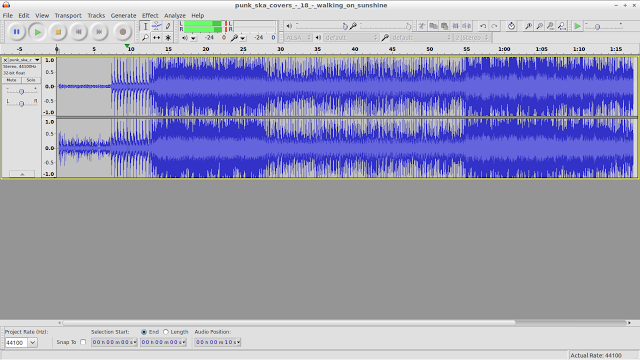
Task: Select the End radio button
Action: tap(144, 332)
